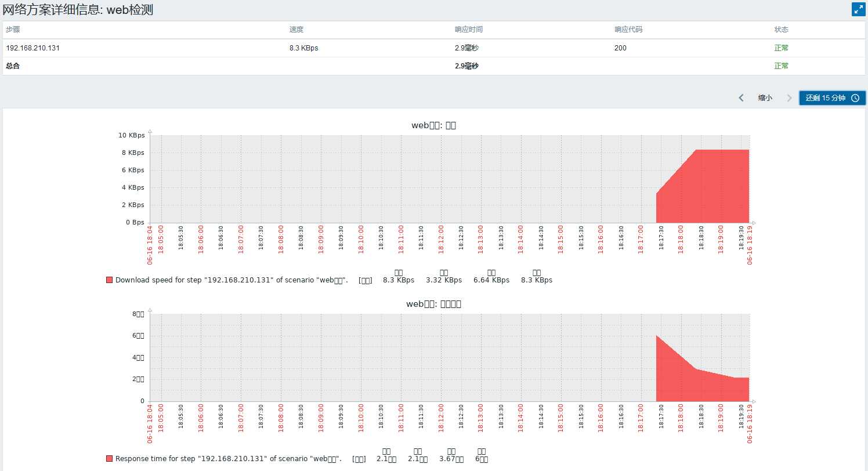Click the 3.32 KBps legend value
Viewport: 868px width, 471px height.
point(444,280)
